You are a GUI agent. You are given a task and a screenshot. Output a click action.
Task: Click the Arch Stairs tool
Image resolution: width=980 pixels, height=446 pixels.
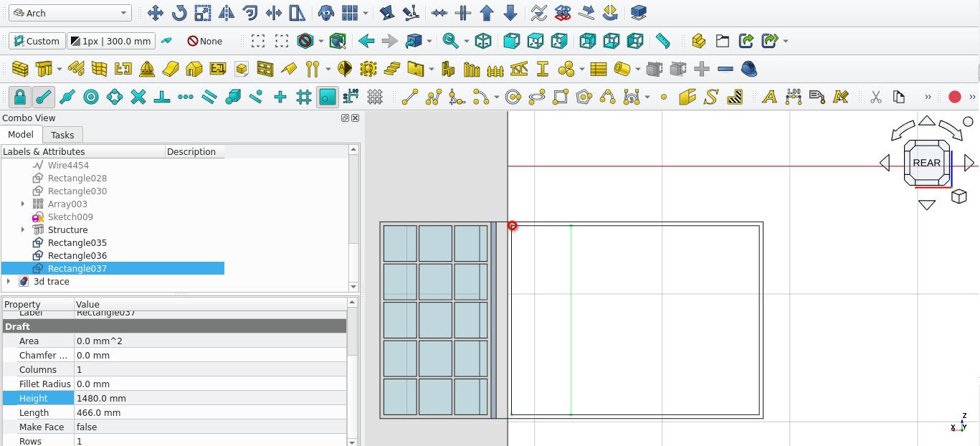tap(392, 70)
